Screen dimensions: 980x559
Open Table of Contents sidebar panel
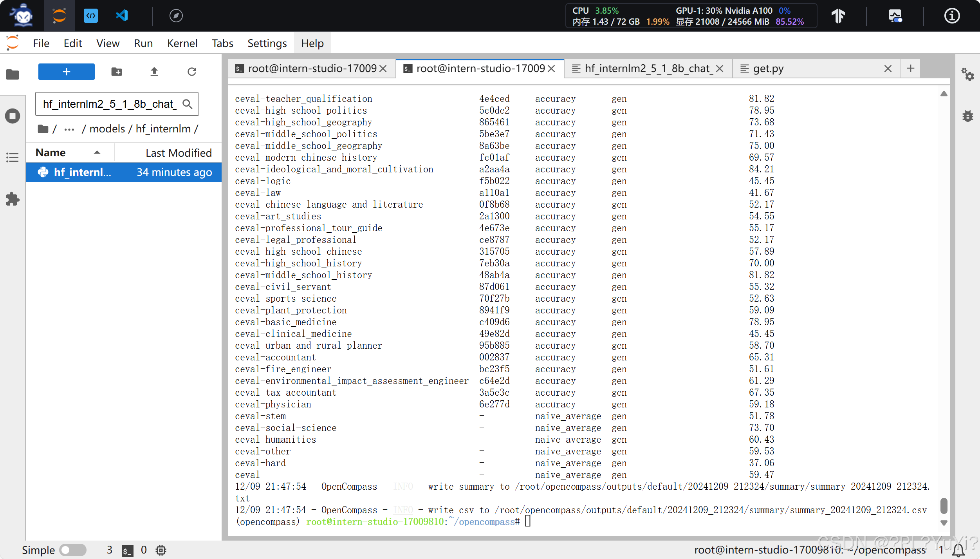pyautogui.click(x=13, y=157)
